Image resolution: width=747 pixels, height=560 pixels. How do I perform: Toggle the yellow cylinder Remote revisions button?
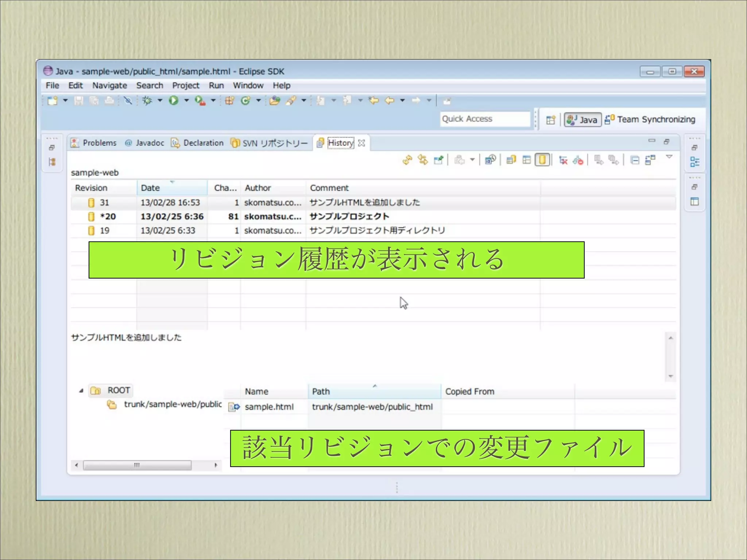[542, 160]
